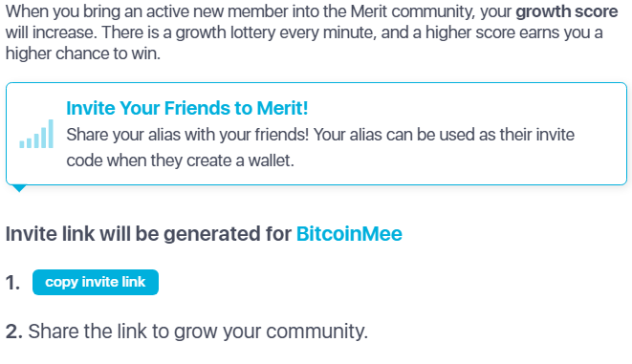Viewport: 632px width, 364px height.
Task: Click the step number 2 label
Action: coord(14,332)
